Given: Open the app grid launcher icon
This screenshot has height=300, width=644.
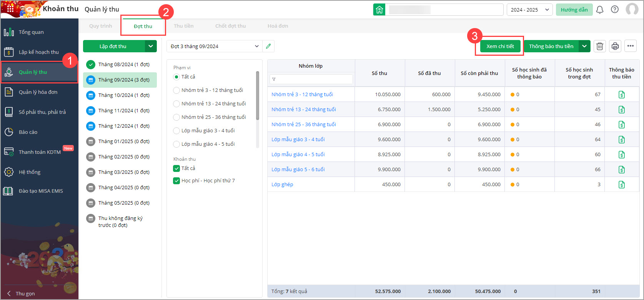Looking at the screenshot, I should [10, 8].
